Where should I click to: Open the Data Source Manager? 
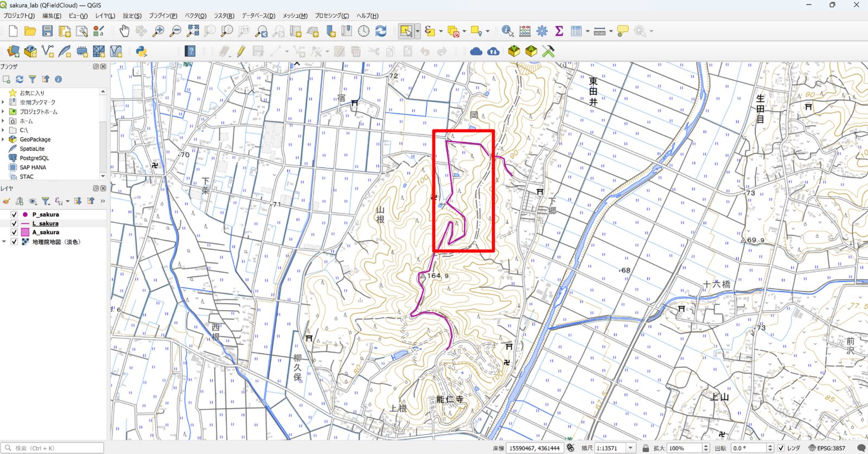[x=13, y=52]
